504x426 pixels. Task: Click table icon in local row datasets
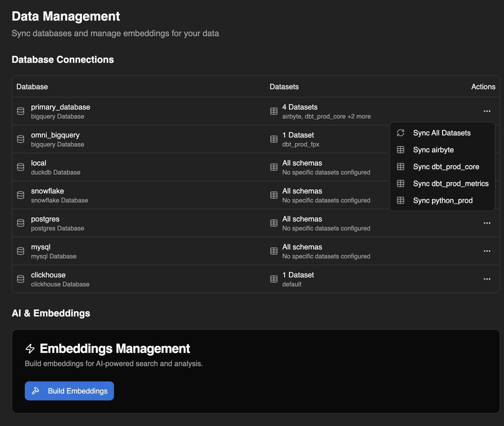point(274,167)
